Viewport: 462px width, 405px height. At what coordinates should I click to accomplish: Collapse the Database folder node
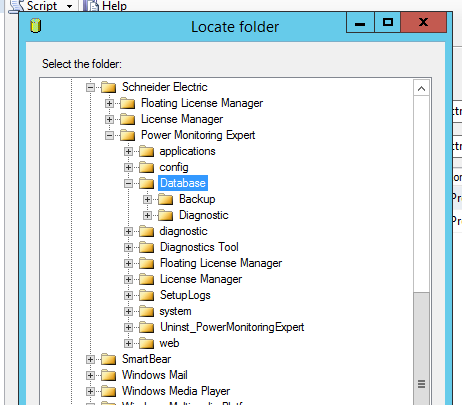tap(128, 183)
